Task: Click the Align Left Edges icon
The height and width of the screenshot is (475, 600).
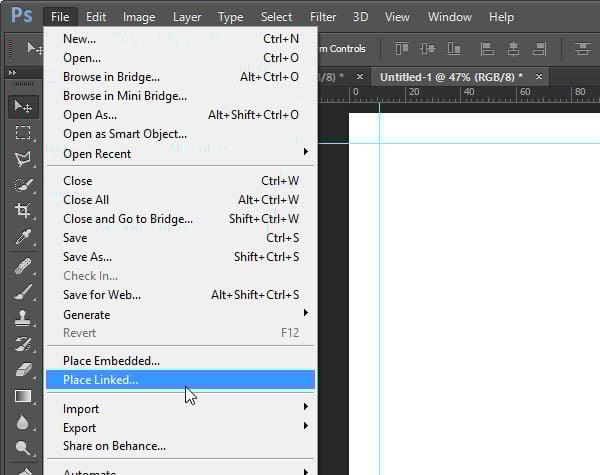Action: pyautogui.click(x=487, y=49)
